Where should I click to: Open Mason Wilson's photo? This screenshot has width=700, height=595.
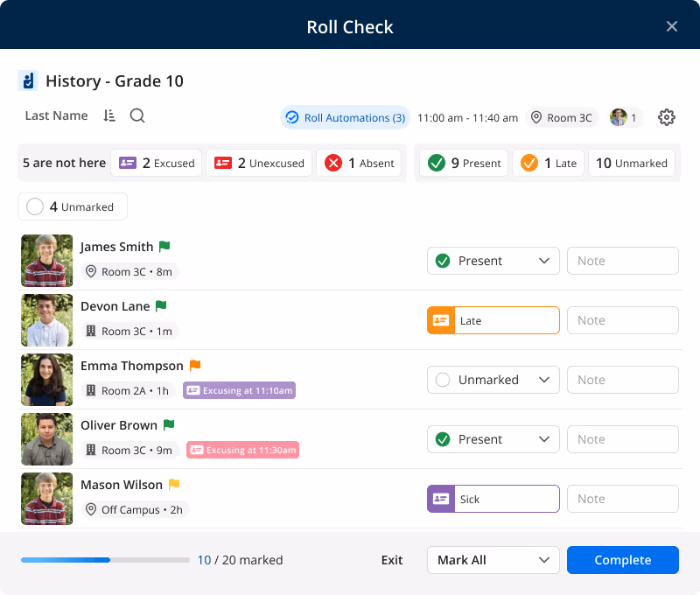click(47, 499)
